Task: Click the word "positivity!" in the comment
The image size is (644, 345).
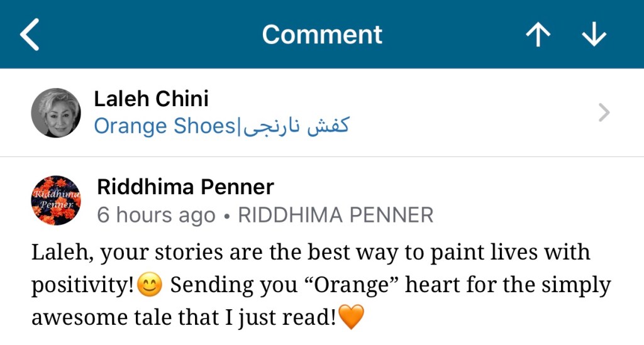Action: [x=82, y=286]
